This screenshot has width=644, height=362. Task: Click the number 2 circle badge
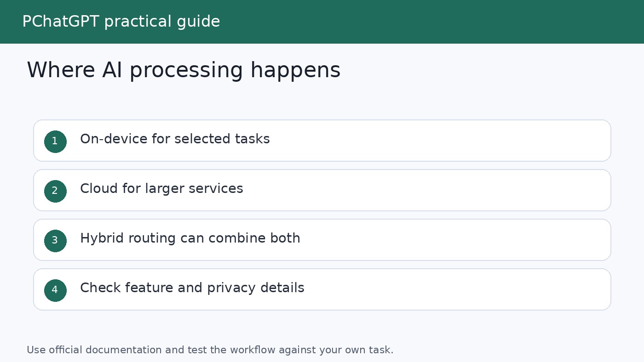click(x=55, y=191)
